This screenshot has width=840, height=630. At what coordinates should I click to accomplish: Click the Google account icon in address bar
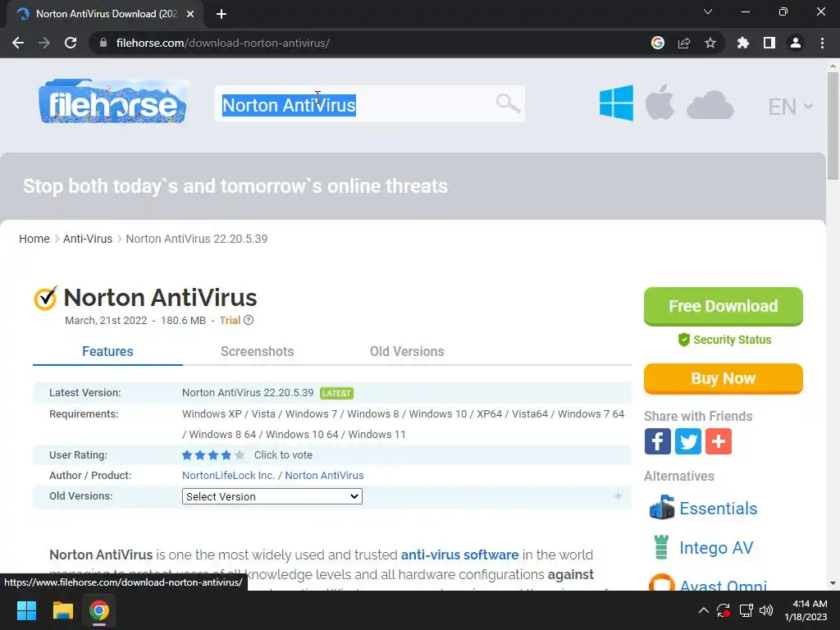pyautogui.click(x=658, y=43)
